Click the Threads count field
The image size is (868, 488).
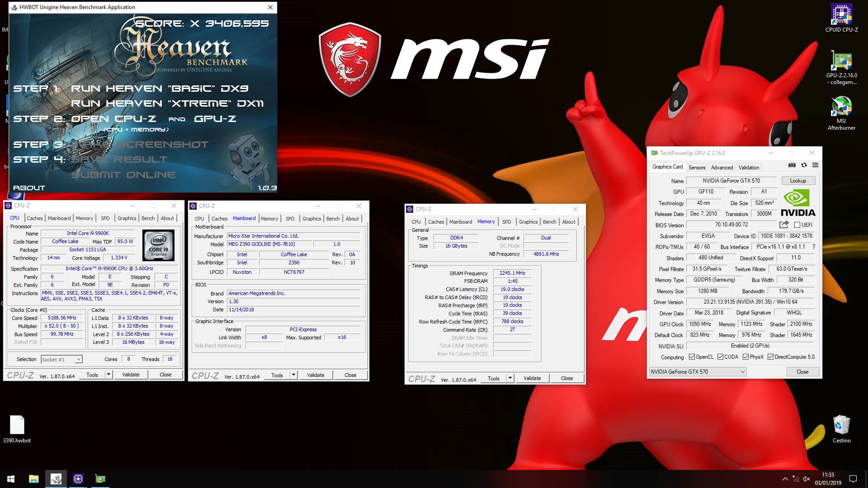point(170,359)
